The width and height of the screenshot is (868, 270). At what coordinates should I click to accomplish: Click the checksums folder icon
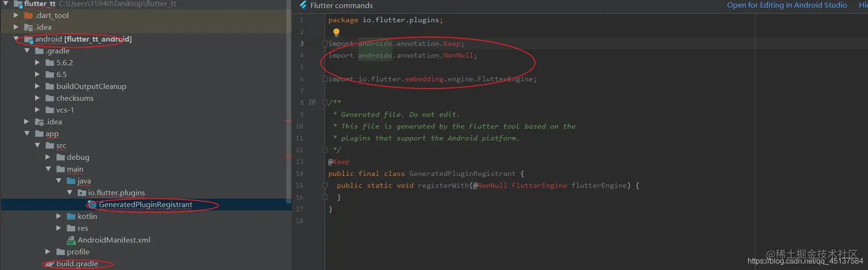(x=50, y=98)
